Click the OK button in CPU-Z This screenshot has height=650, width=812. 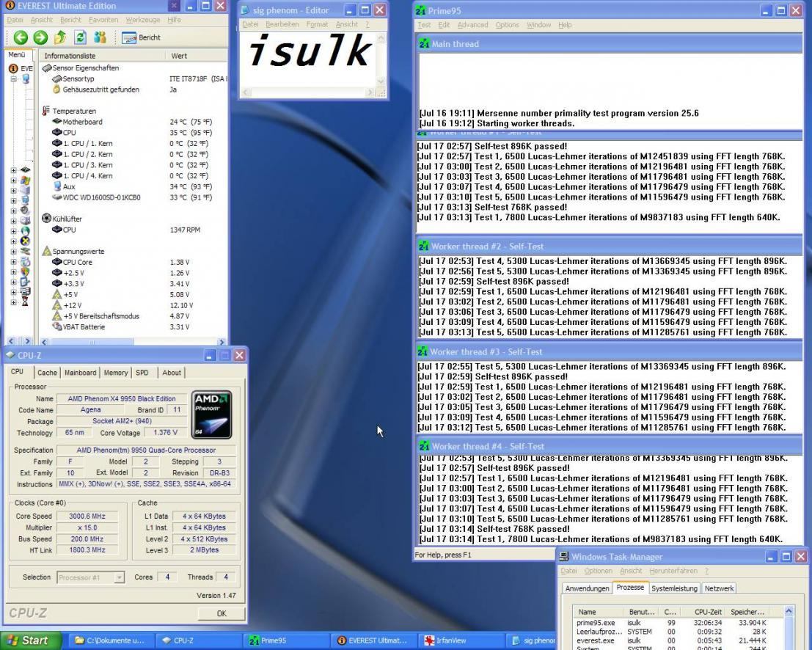coord(221,613)
